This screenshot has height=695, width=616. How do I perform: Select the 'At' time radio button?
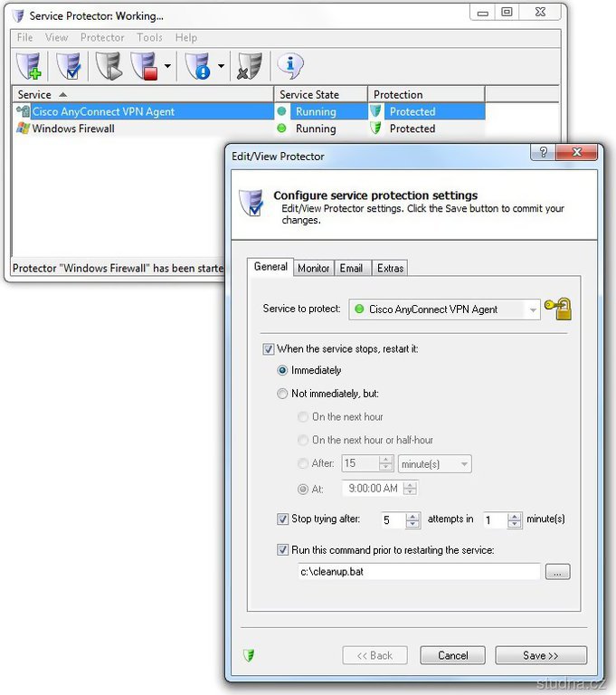tap(303, 490)
